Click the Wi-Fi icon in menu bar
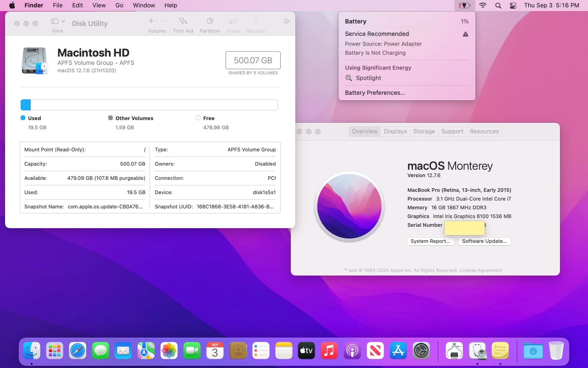The height and width of the screenshot is (368, 588). (483, 6)
